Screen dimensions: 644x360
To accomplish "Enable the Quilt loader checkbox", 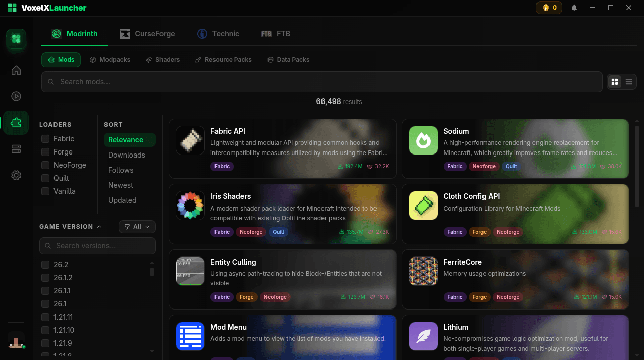I will (x=45, y=178).
